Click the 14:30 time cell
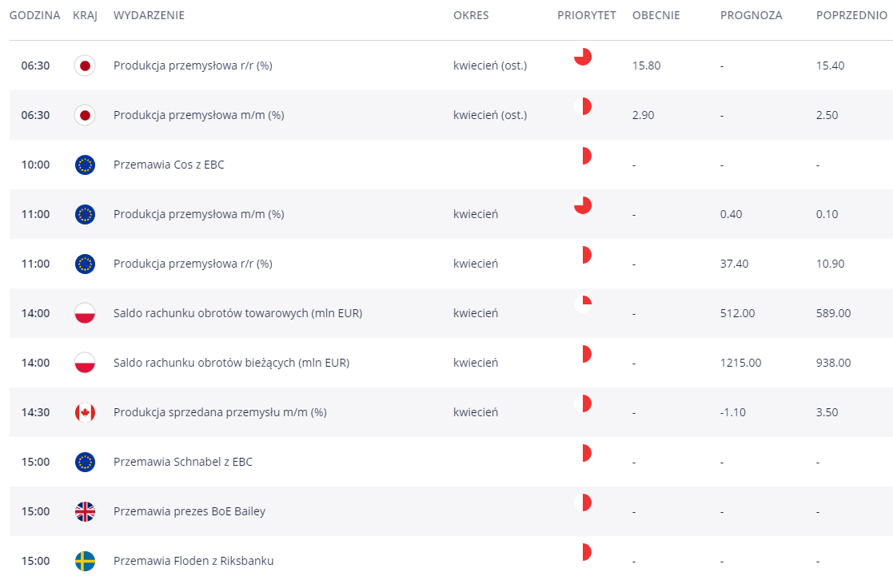893x588 pixels. 35,412
